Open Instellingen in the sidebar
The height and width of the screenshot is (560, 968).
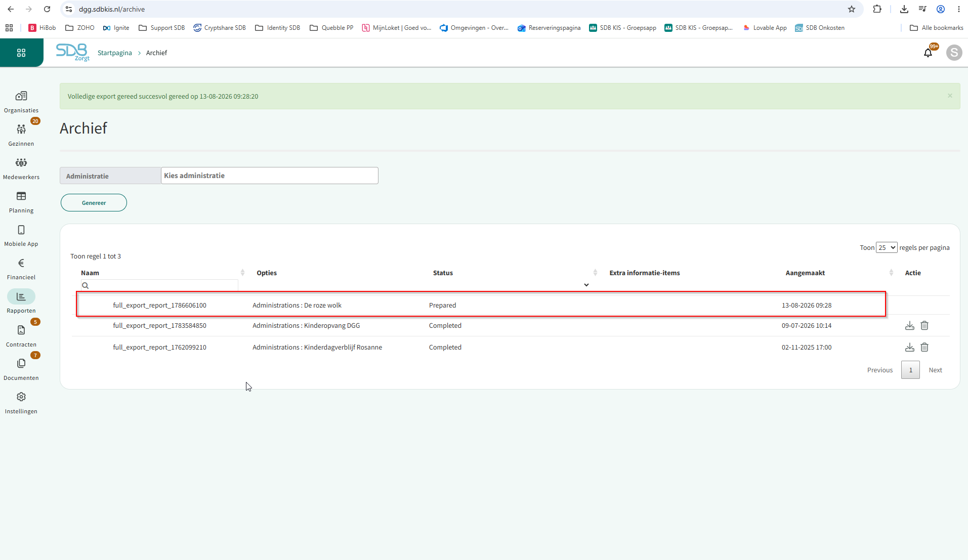pos(21,403)
